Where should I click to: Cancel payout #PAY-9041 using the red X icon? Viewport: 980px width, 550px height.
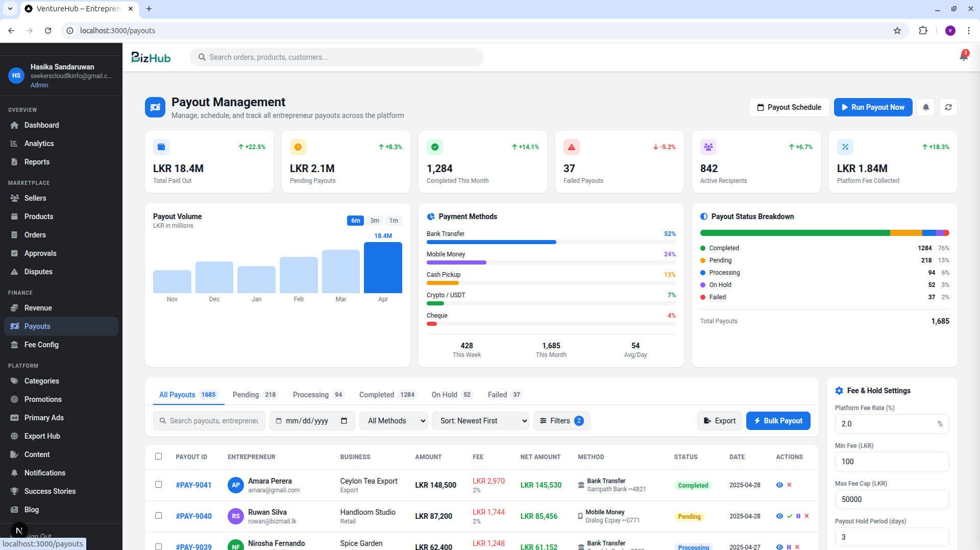click(789, 485)
